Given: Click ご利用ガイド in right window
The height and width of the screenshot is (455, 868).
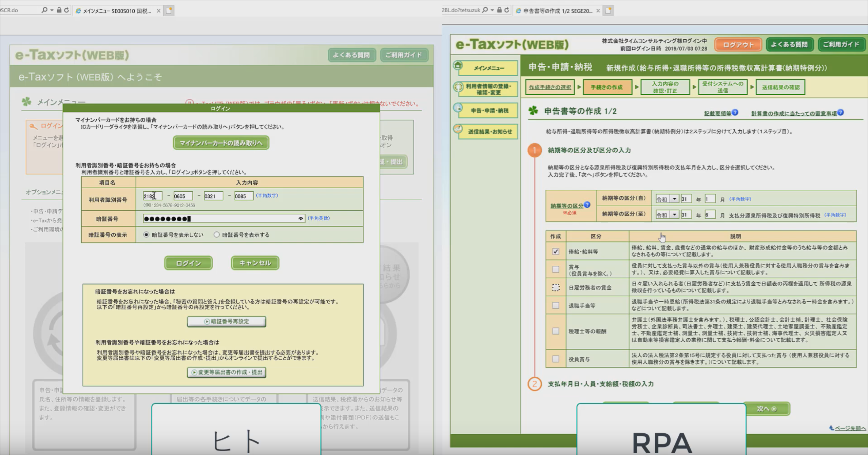Looking at the screenshot, I should coord(841,44).
